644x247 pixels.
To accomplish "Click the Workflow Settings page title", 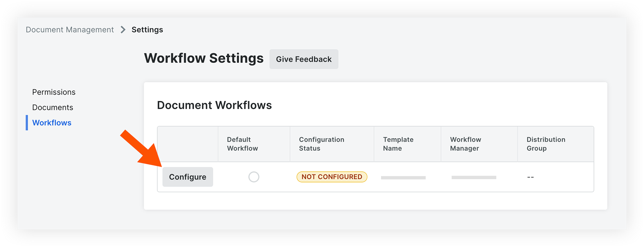I will (x=204, y=58).
